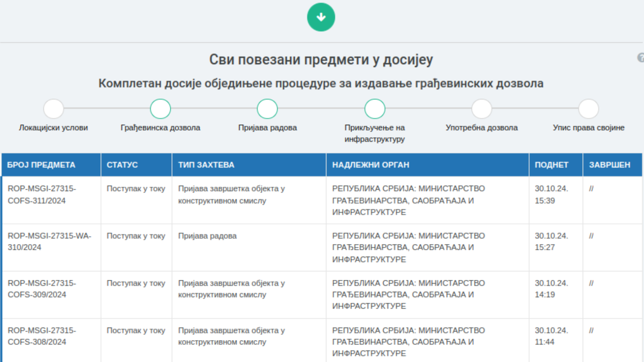The width and height of the screenshot is (644, 362).
Task: Click request type in COFS-311/2024 row
Action: coord(231,195)
